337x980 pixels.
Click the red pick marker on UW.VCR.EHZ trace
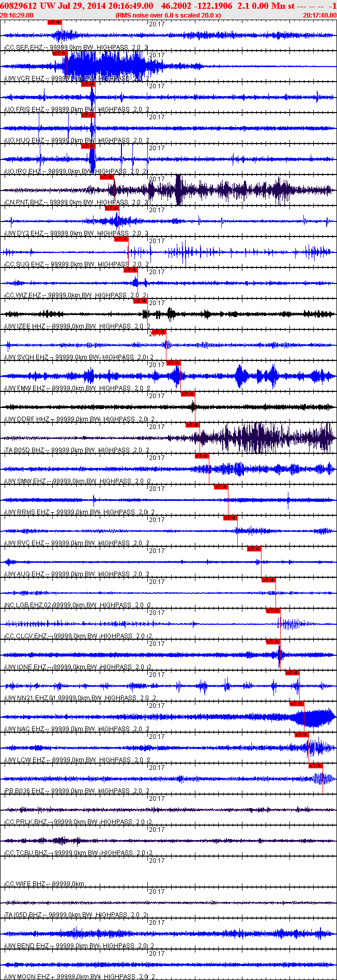59,53
